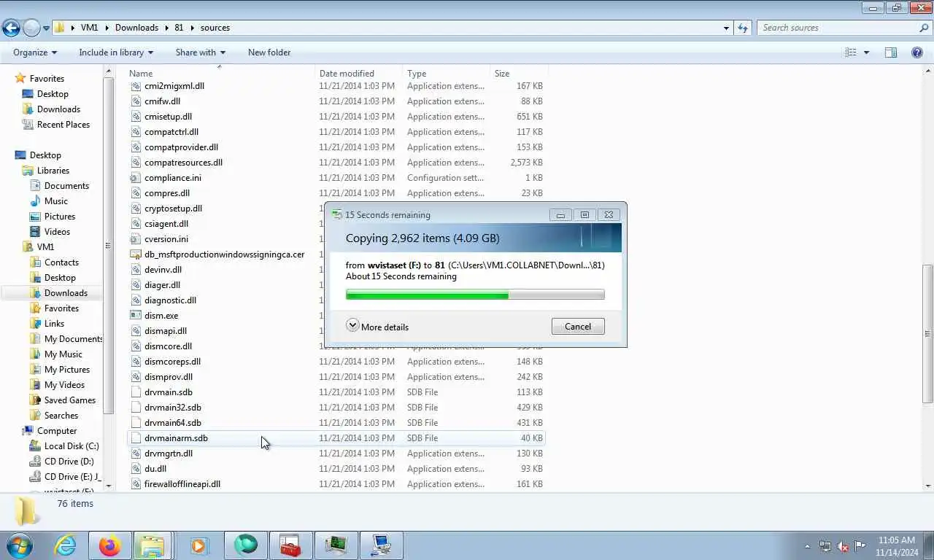The width and height of the screenshot is (934, 560).
Task: Open the computer-monitor taskbar application
Action: pyautogui.click(x=382, y=545)
